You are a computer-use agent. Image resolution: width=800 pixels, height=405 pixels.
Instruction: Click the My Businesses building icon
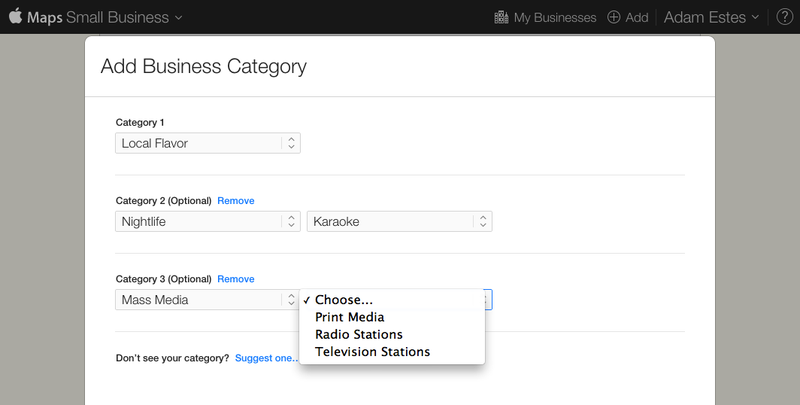[502, 17]
